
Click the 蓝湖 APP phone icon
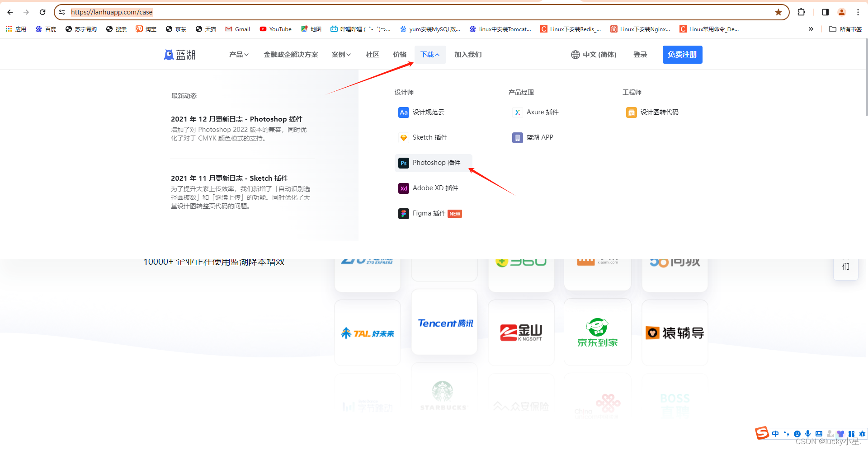(x=518, y=138)
